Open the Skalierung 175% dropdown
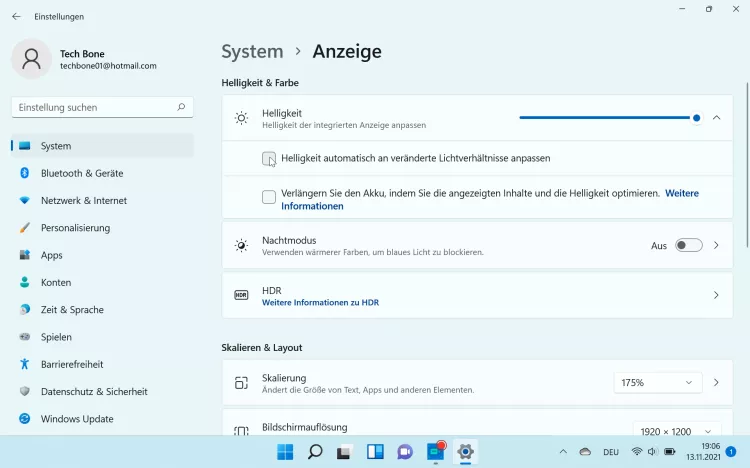Viewport: 750px width, 468px height. click(658, 383)
